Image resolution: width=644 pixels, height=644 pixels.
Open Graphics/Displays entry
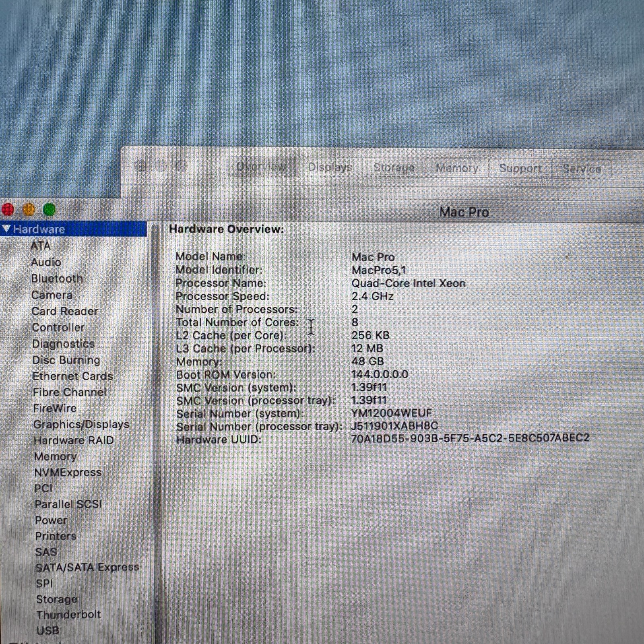(x=82, y=425)
